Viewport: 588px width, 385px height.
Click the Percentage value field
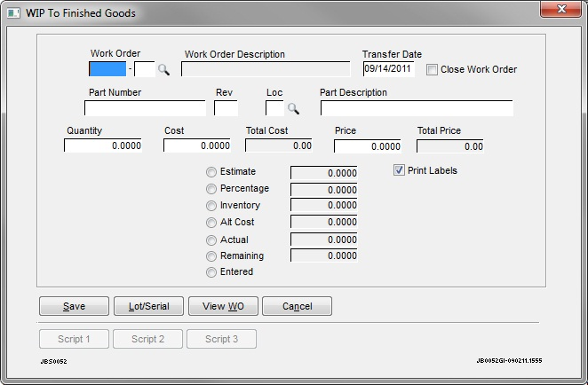(324, 190)
